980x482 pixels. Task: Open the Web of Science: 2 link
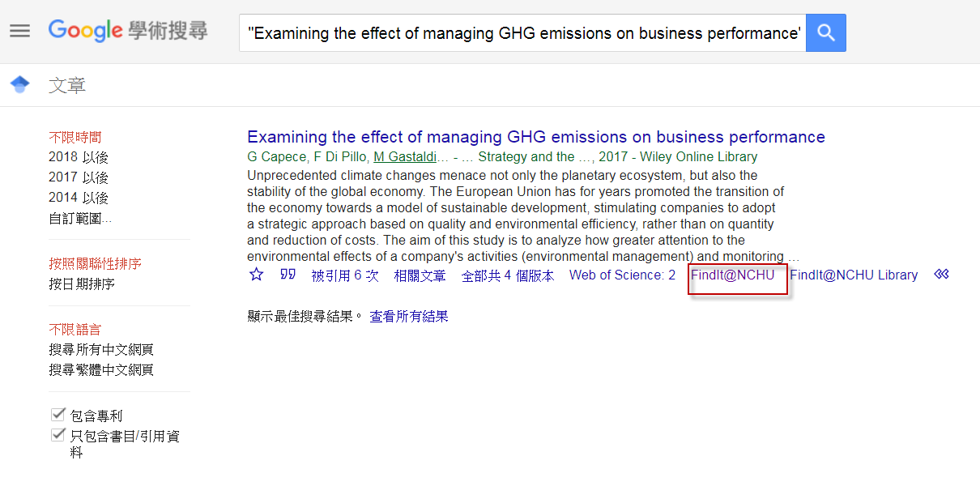[622, 275]
